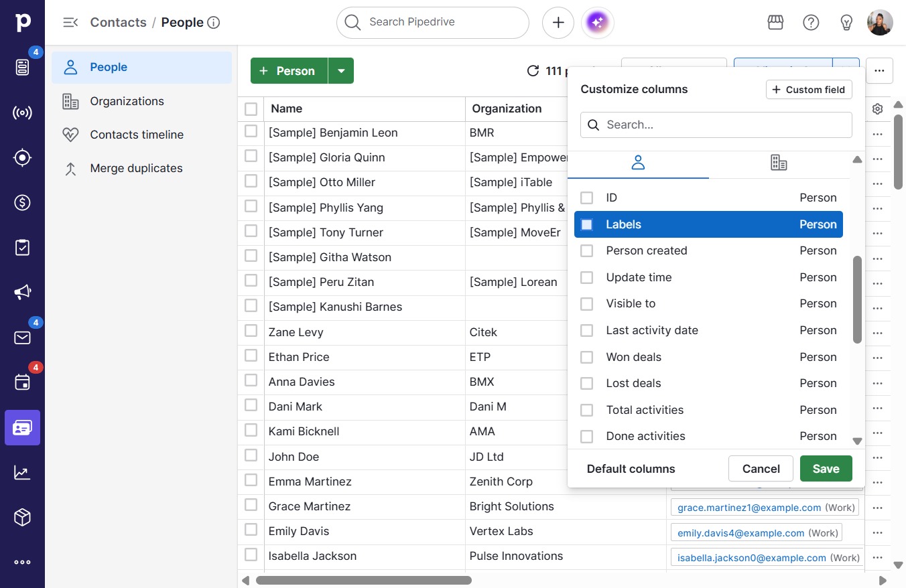
Task: Click the horizontal table scrollbar
Action: coord(364,580)
